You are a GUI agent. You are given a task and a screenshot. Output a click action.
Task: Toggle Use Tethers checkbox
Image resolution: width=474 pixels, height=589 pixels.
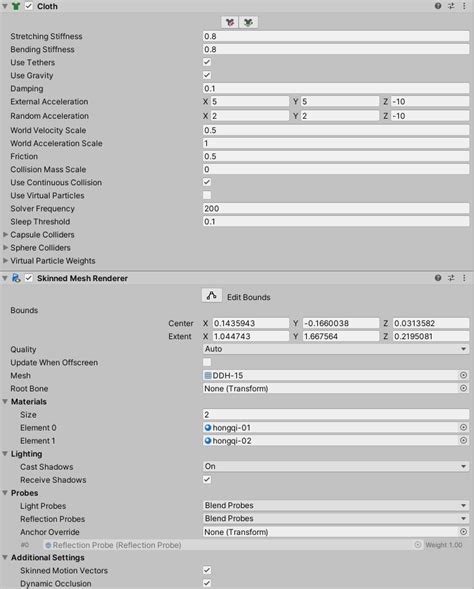click(x=207, y=62)
